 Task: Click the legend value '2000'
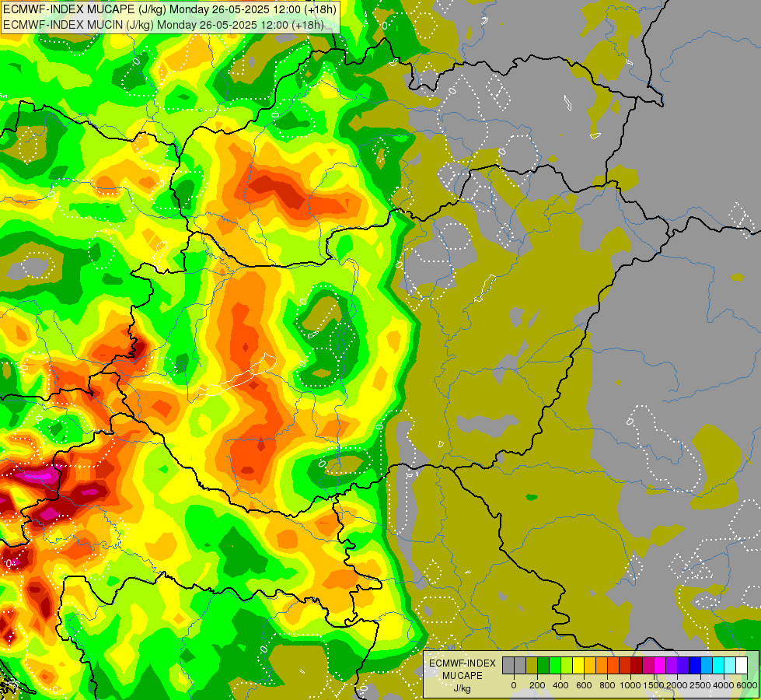677,685
